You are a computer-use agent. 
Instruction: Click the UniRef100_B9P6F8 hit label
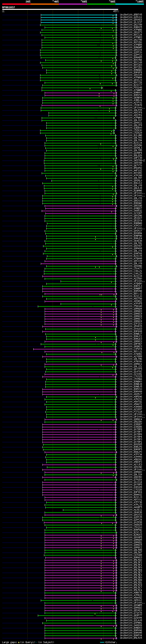point(131,72)
